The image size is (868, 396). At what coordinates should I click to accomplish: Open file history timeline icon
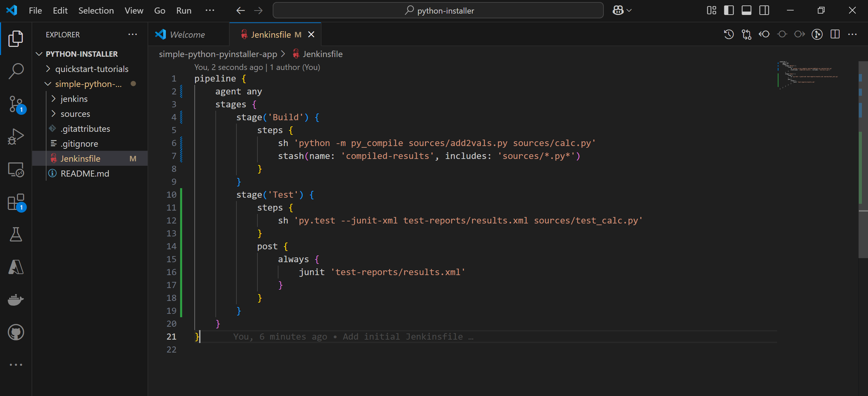pos(729,34)
